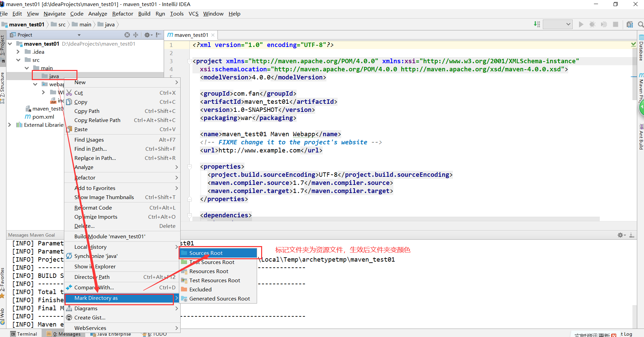The width and height of the screenshot is (644, 337).
Task: Click the editor vertical scrollbar
Action: click(634, 74)
